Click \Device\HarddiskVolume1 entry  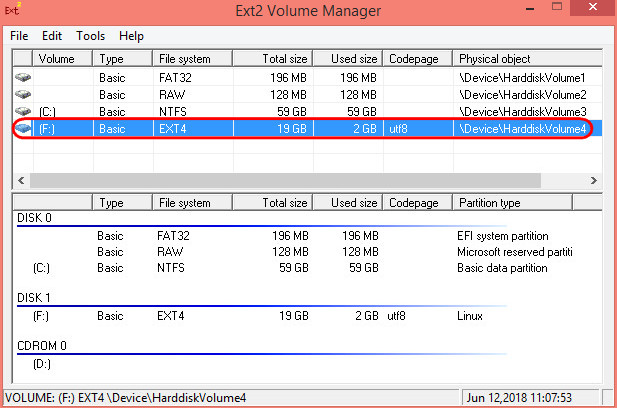click(x=522, y=78)
